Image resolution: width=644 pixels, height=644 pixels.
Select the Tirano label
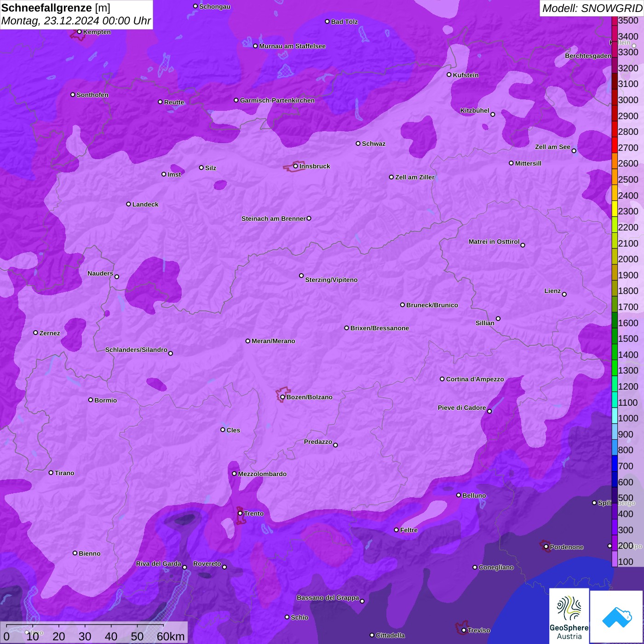click(x=64, y=473)
